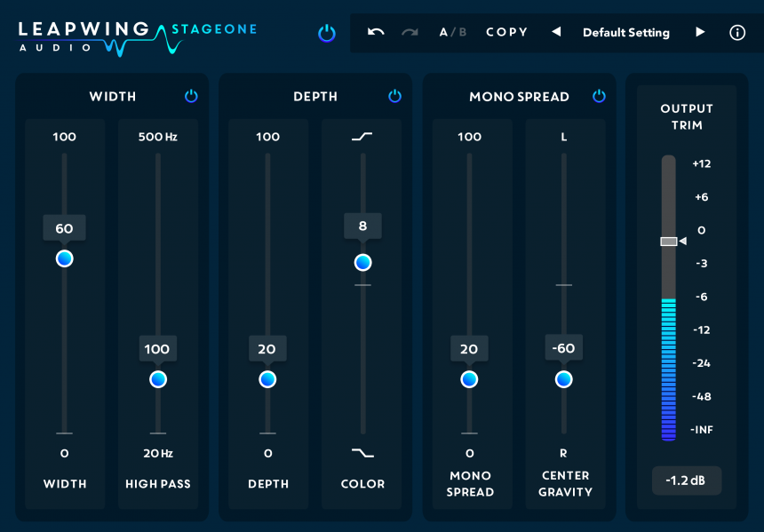Click the Color slider handle

362,262
